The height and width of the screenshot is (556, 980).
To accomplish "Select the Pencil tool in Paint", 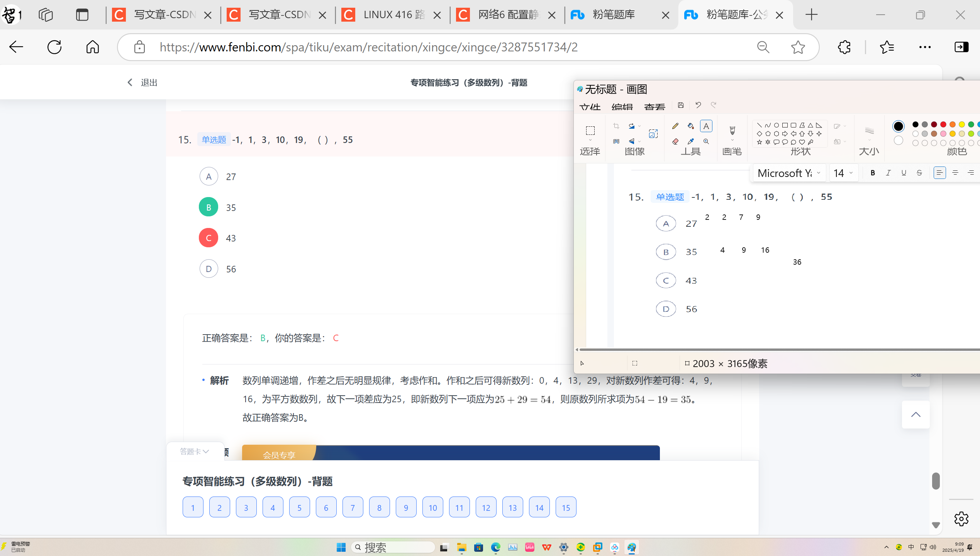I will tap(675, 126).
